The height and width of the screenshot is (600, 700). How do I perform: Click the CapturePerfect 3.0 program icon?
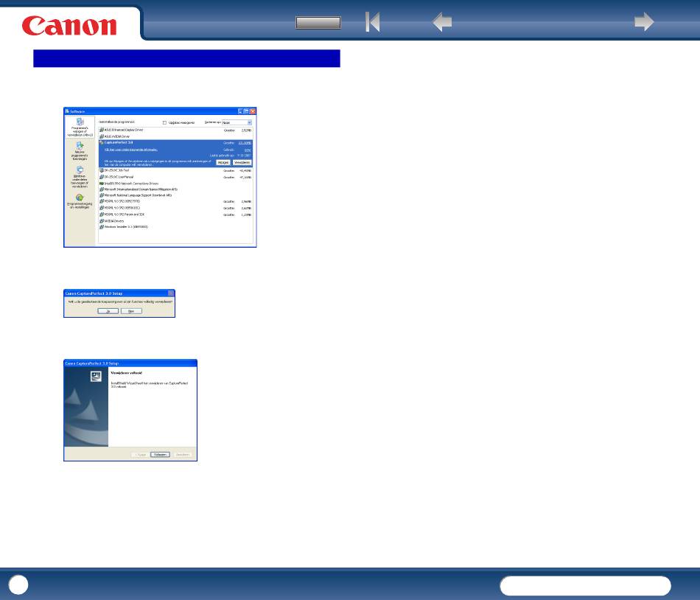tap(102, 142)
